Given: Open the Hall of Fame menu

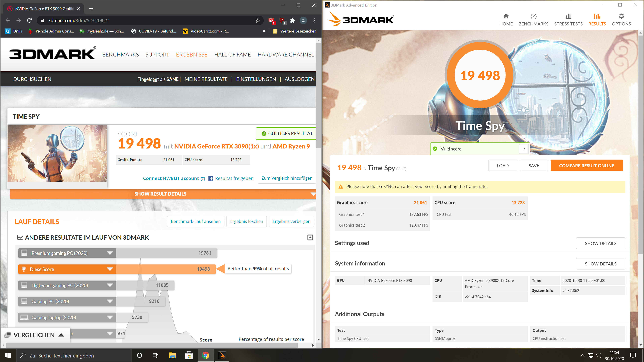Looking at the screenshot, I should [232, 54].
